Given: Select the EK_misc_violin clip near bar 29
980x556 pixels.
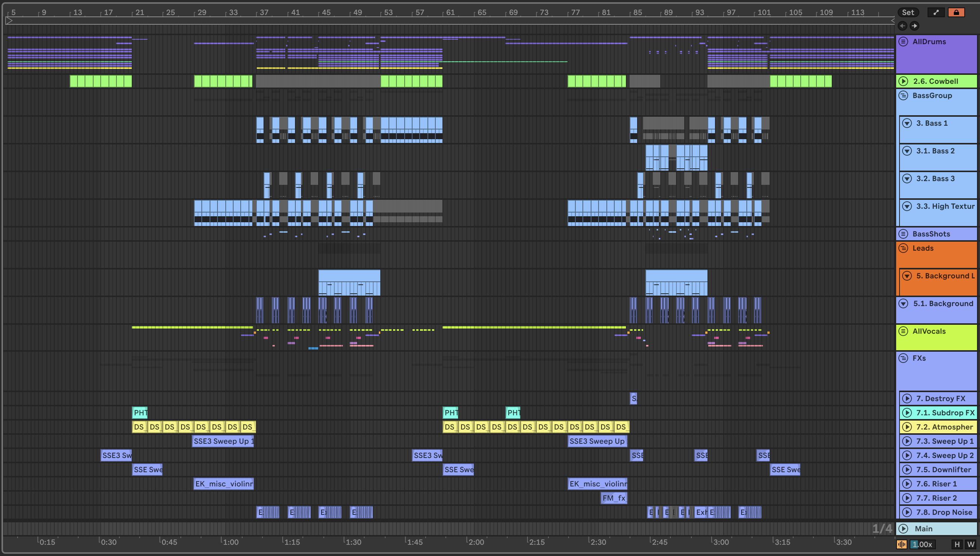Looking at the screenshot, I should point(223,484).
